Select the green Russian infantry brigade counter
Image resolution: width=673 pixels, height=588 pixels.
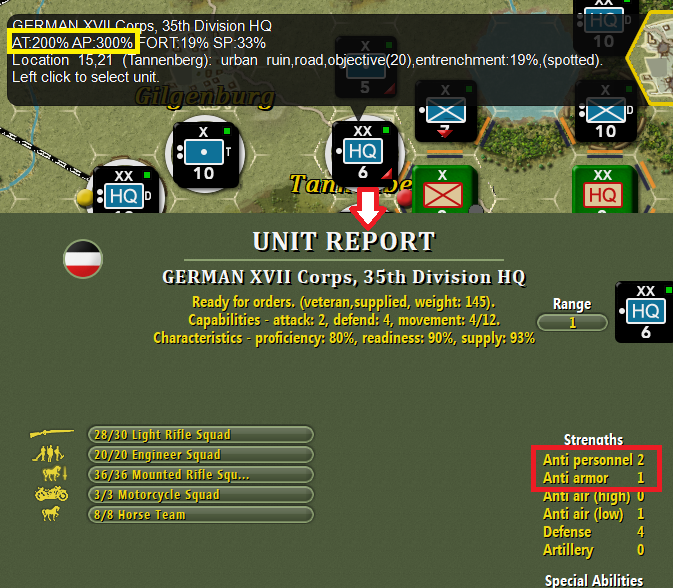(444, 189)
